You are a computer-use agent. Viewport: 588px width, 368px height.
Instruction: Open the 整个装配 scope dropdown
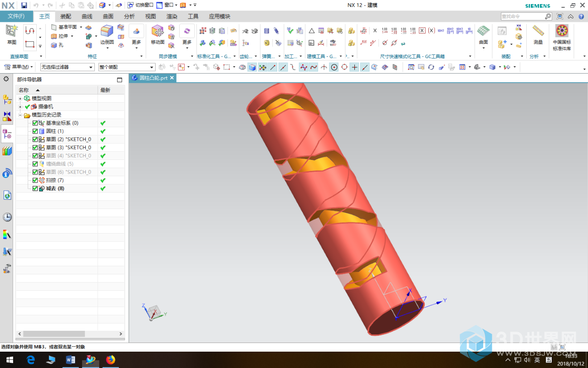pyautogui.click(x=127, y=67)
